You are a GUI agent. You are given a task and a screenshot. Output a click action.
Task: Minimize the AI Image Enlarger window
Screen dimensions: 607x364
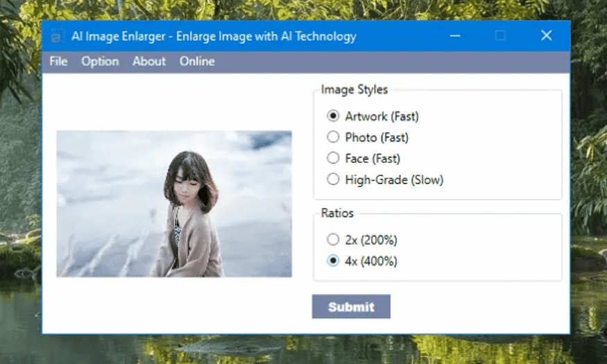coord(455,36)
